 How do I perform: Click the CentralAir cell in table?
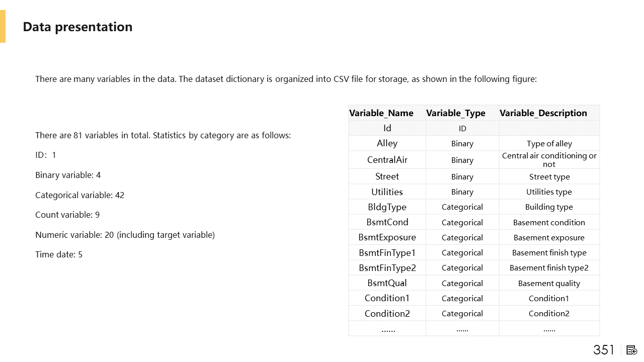[x=387, y=160]
